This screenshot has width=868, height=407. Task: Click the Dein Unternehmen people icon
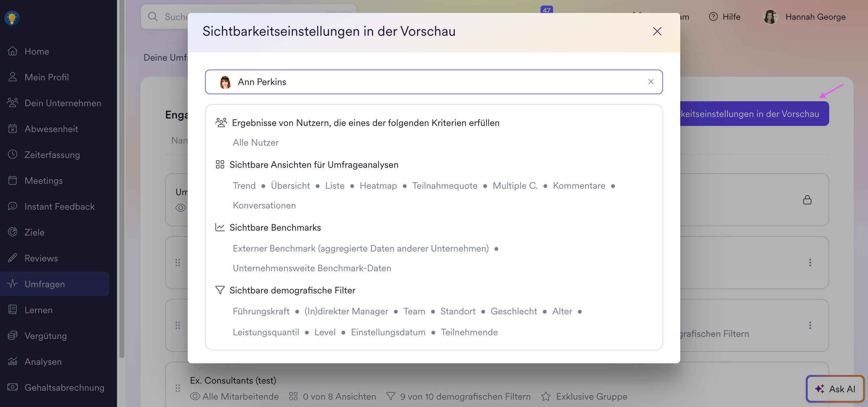point(13,103)
